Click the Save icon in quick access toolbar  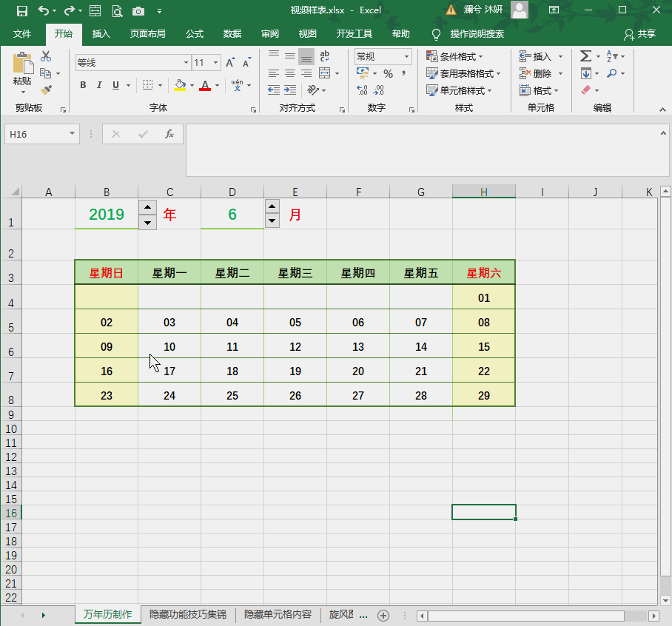point(21,10)
